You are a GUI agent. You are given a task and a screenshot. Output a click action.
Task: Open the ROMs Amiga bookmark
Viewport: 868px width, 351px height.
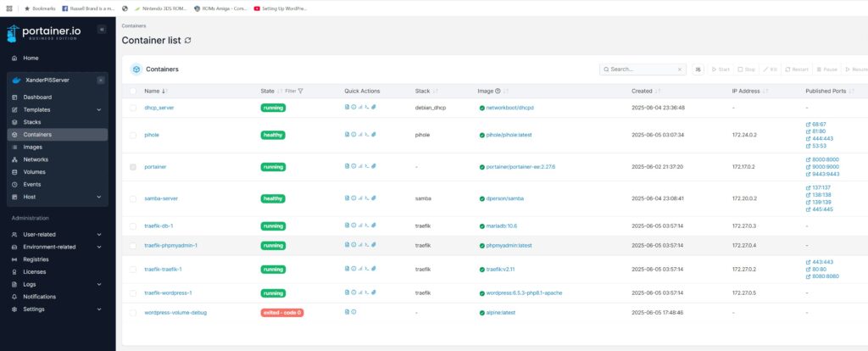pyautogui.click(x=221, y=8)
